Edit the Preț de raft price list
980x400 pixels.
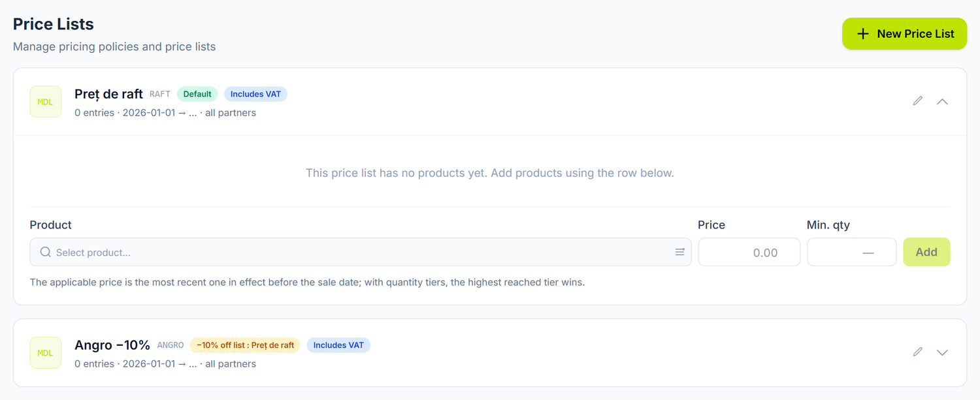tap(918, 101)
